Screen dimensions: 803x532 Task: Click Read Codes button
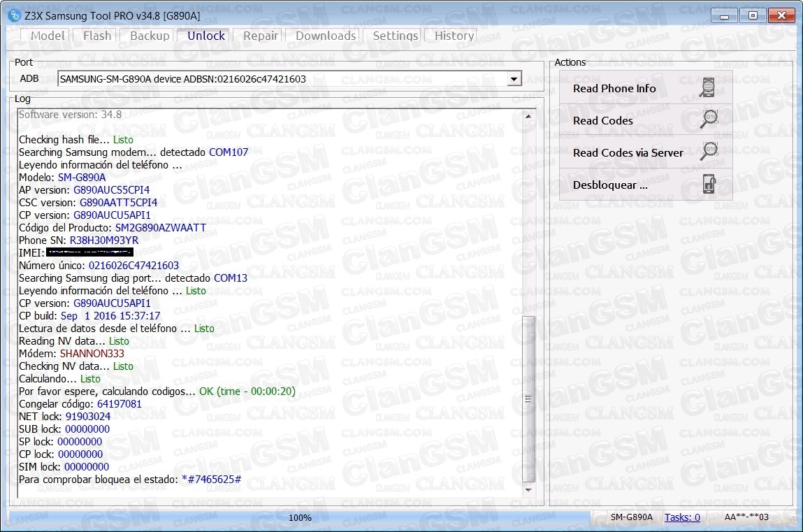coord(645,120)
